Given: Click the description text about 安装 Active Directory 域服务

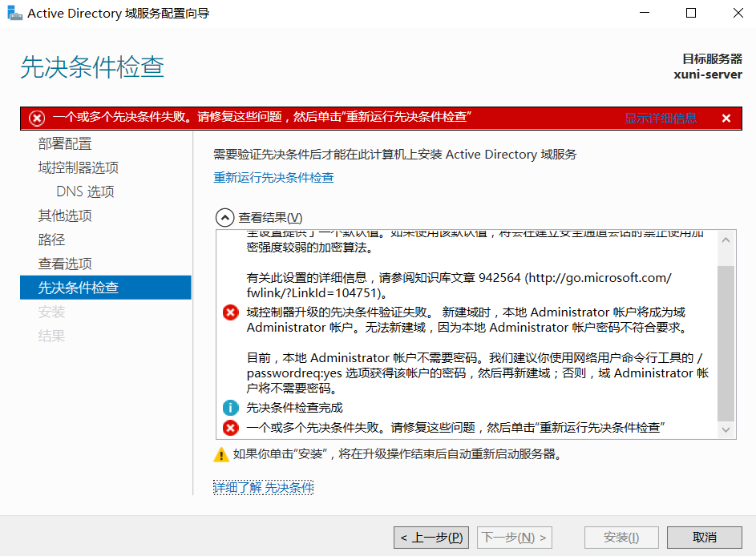Looking at the screenshot, I should coord(395,154).
